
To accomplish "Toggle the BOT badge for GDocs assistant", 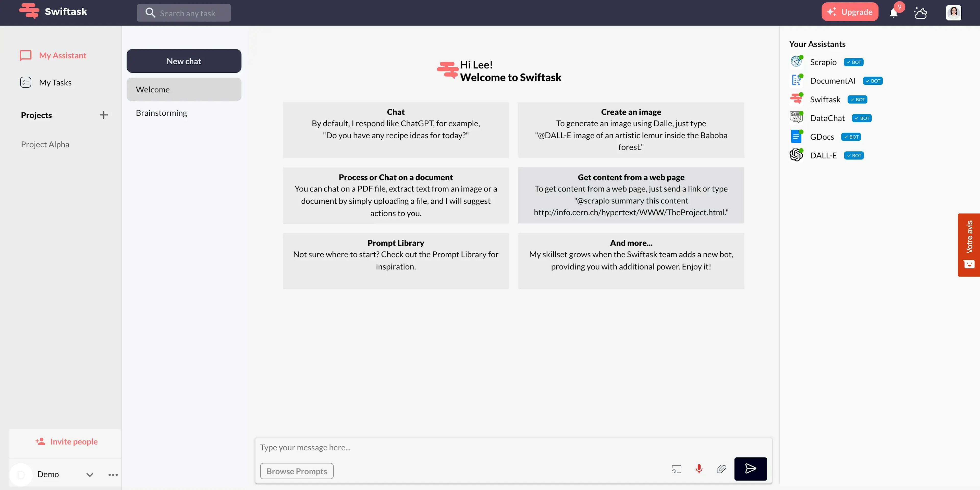I will click(851, 137).
